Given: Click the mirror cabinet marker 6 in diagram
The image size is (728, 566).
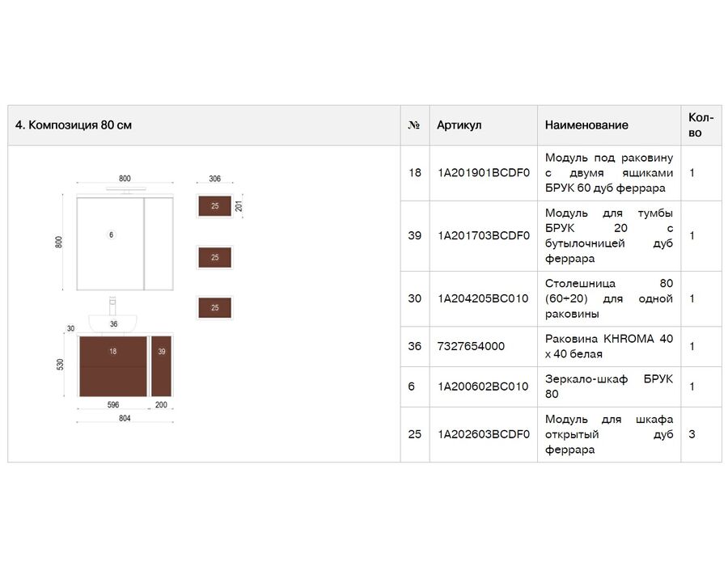Looking at the screenshot, I should point(111,234).
